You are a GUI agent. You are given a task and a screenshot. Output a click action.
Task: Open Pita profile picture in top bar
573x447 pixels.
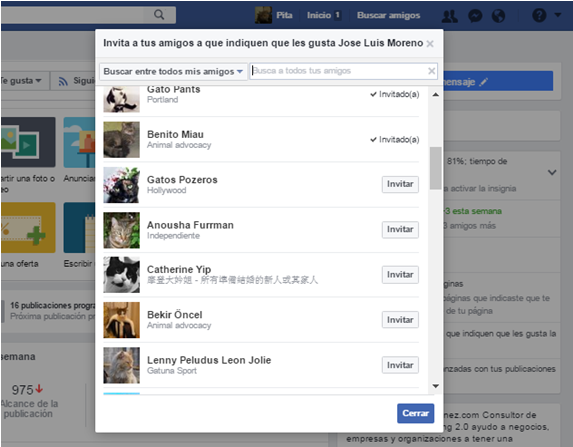coord(263,15)
